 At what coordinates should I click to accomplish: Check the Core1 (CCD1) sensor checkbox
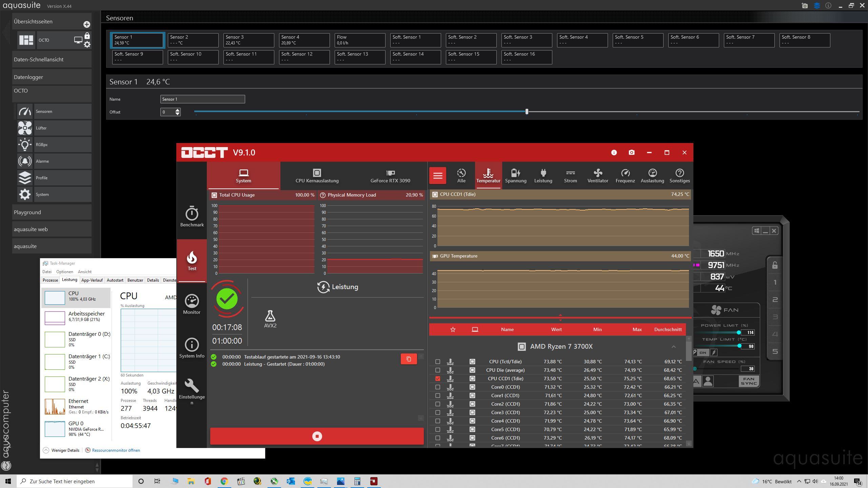[438, 395]
